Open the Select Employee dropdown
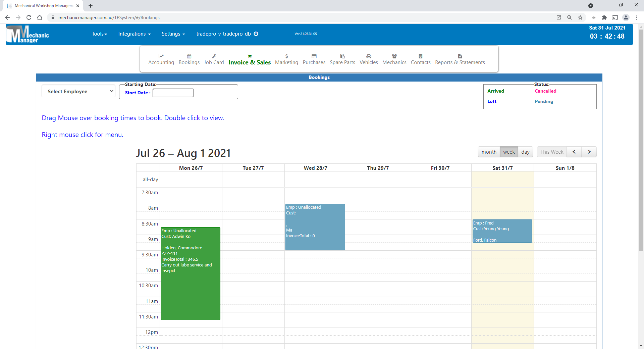Screen dimensions: 644x349 tap(78, 91)
